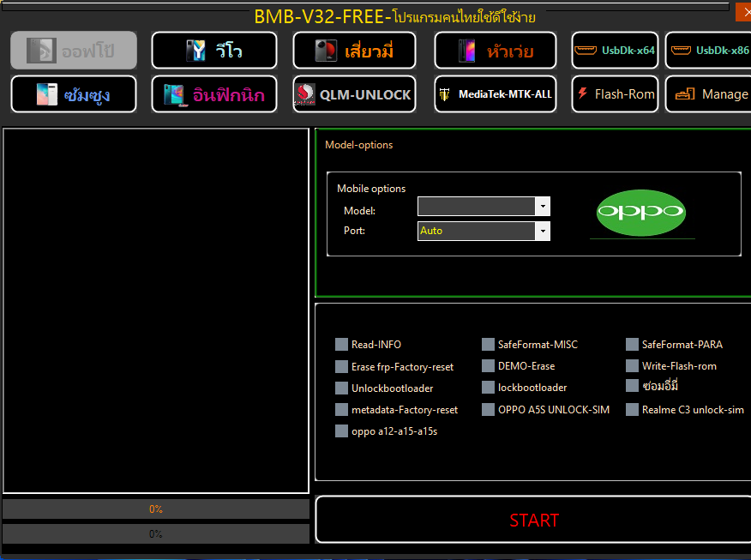
Task: Enable the SafeFormat-MISC checkbox
Action: pos(488,345)
